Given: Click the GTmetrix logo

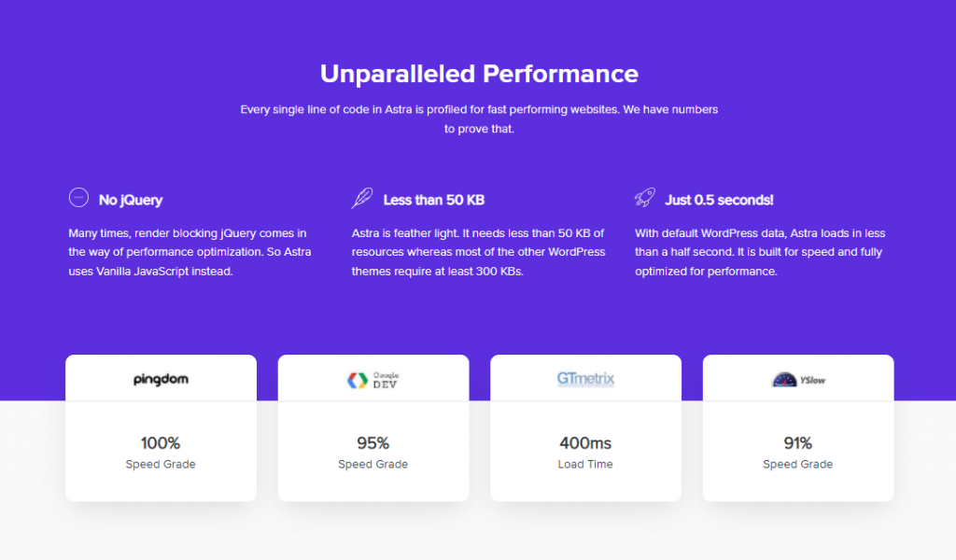Looking at the screenshot, I should pos(585,379).
